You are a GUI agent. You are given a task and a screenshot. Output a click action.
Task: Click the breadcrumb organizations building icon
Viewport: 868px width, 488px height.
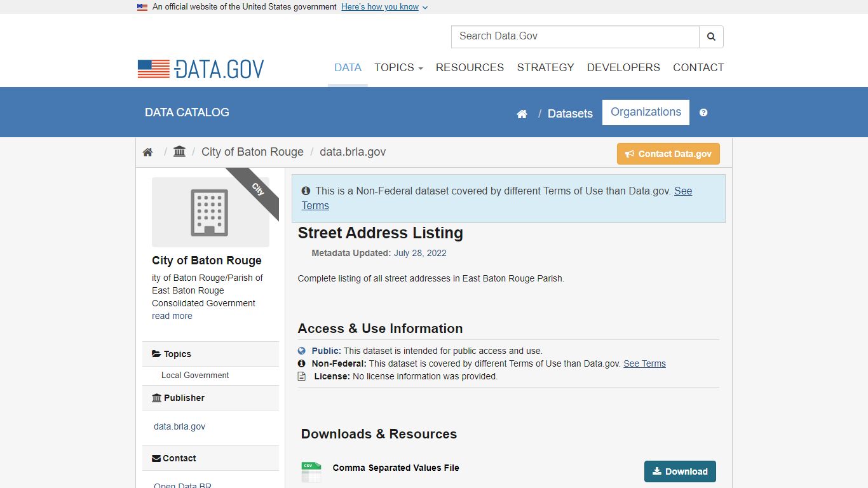179,152
